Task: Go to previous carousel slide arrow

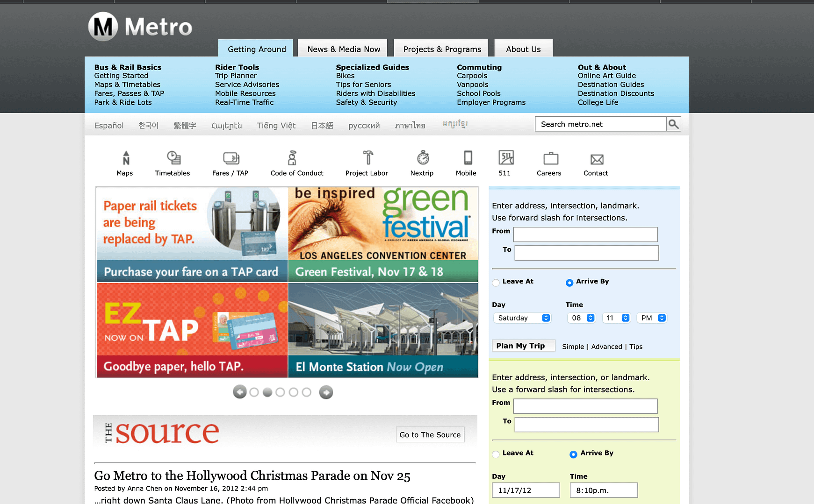Action: click(x=240, y=392)
